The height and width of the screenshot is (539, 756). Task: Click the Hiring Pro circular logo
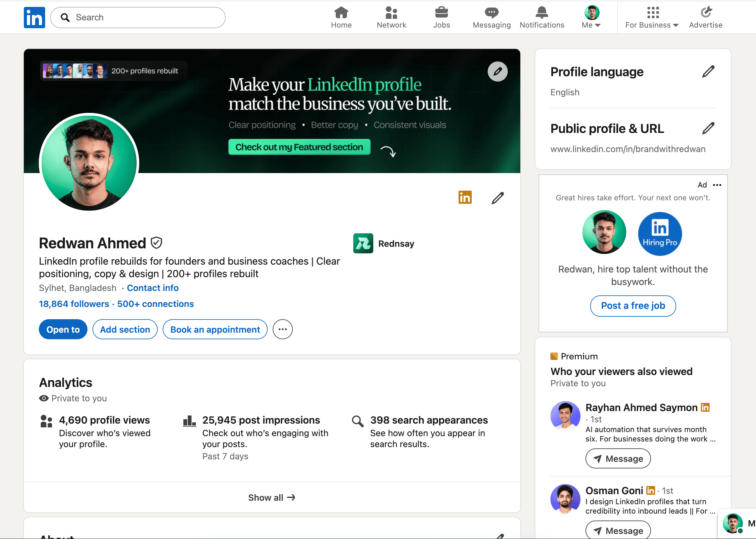[x=660, y=234]
